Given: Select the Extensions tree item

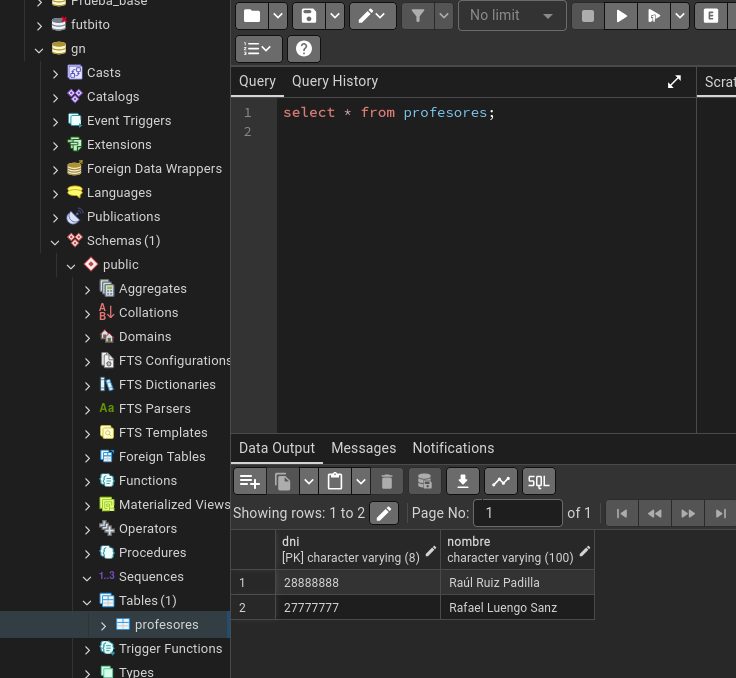Looking at the screenshot, I should pyautogui.click(x=119, y=145).
